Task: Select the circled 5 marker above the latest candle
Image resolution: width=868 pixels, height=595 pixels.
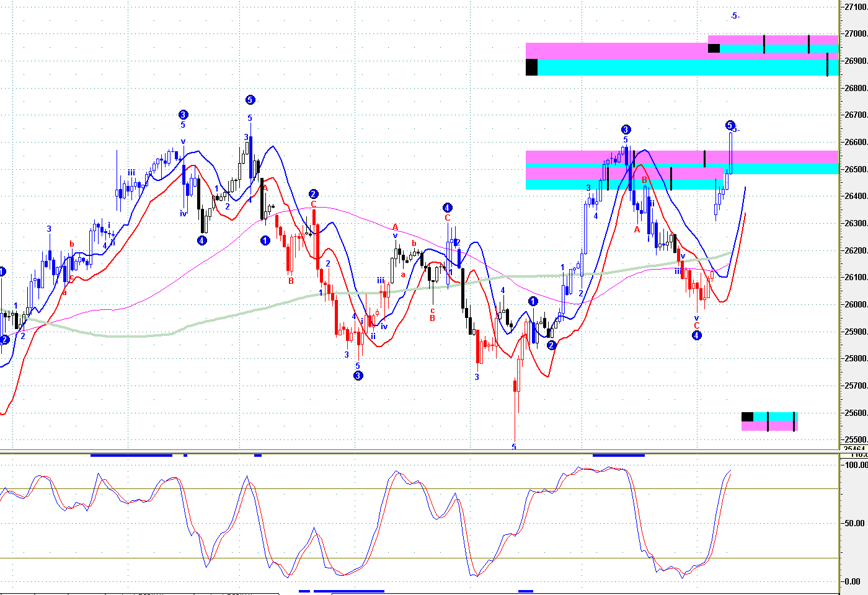Action: [x=730, y=125]
